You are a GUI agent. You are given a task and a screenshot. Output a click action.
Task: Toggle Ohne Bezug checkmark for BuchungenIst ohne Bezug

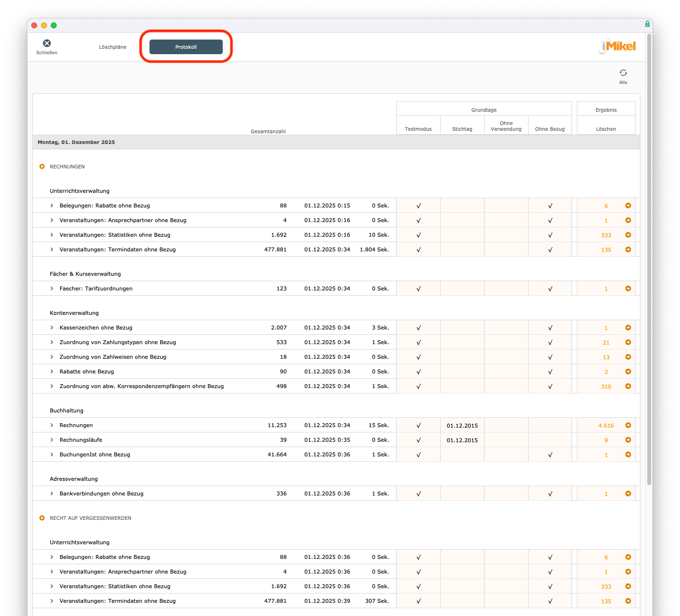[x=550, y=455]
